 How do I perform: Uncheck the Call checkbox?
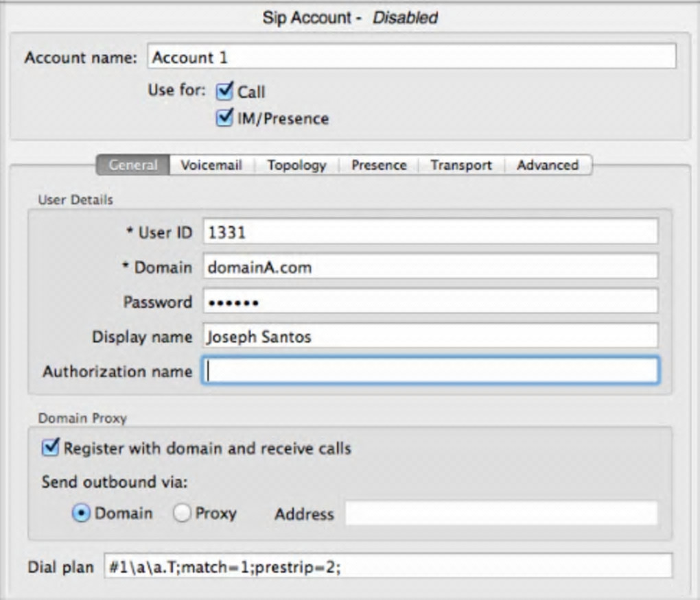coord(225,91)
